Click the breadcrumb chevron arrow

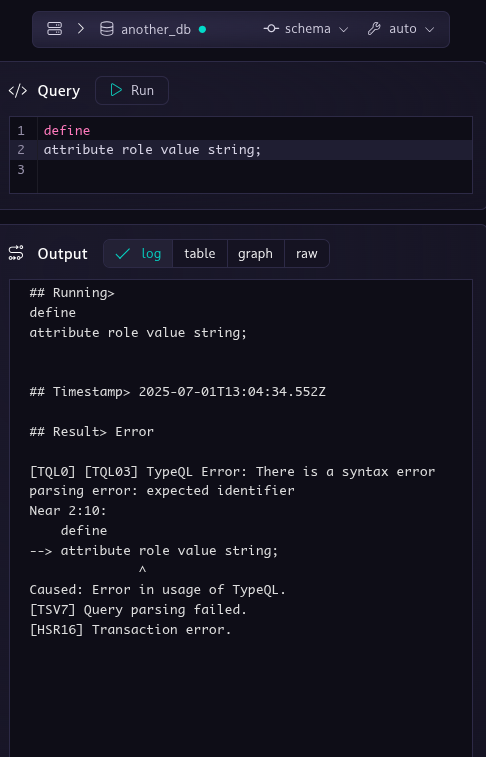pos(81,29)
